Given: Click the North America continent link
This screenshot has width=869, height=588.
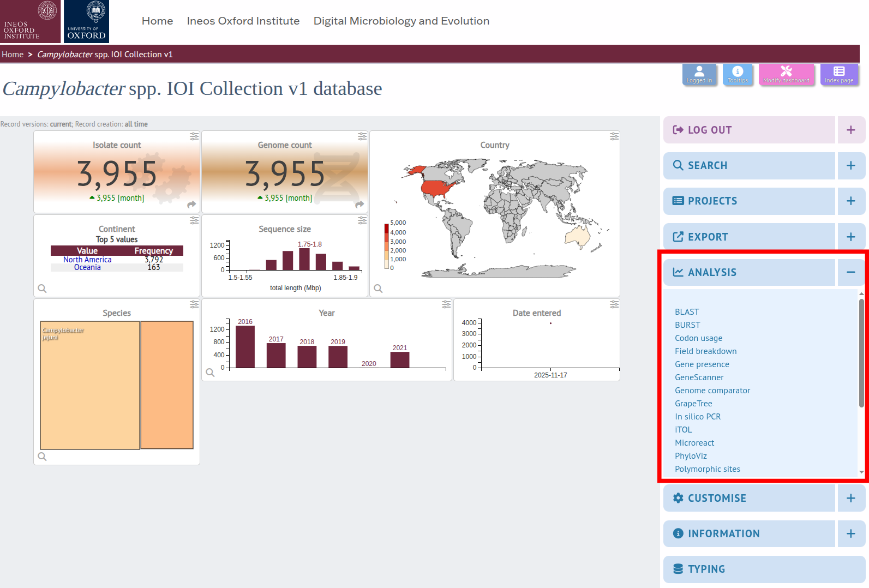Looking at the screenshot, I should pyautogui.click(x=87, y=260).
